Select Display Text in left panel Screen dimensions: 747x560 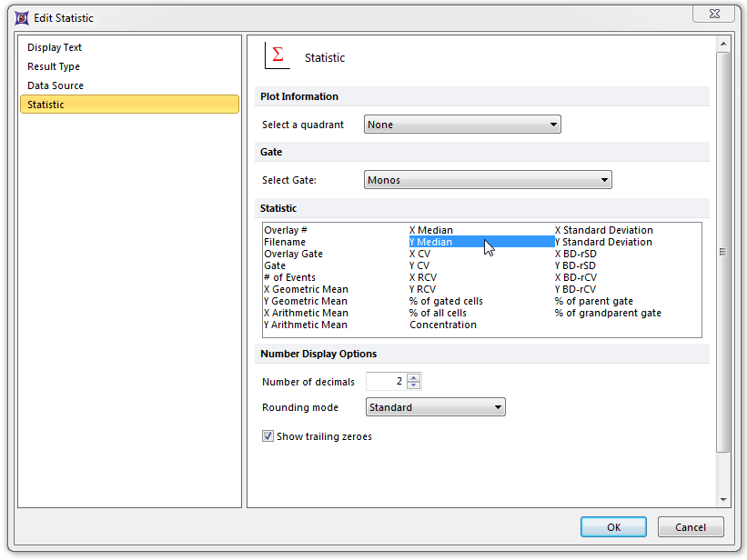(x=55, y=47)
